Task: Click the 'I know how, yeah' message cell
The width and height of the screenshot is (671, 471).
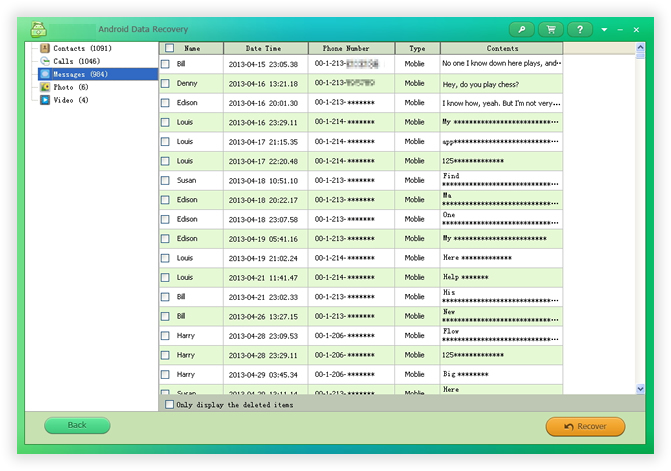Action: tap(501, 103)
